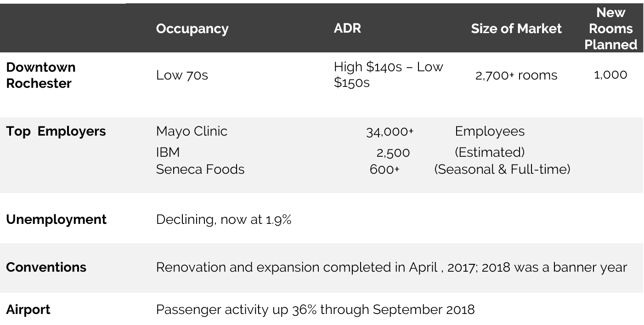
Task: Click the Airport row label
Action: pyautogui.click(x=28, y=310)
